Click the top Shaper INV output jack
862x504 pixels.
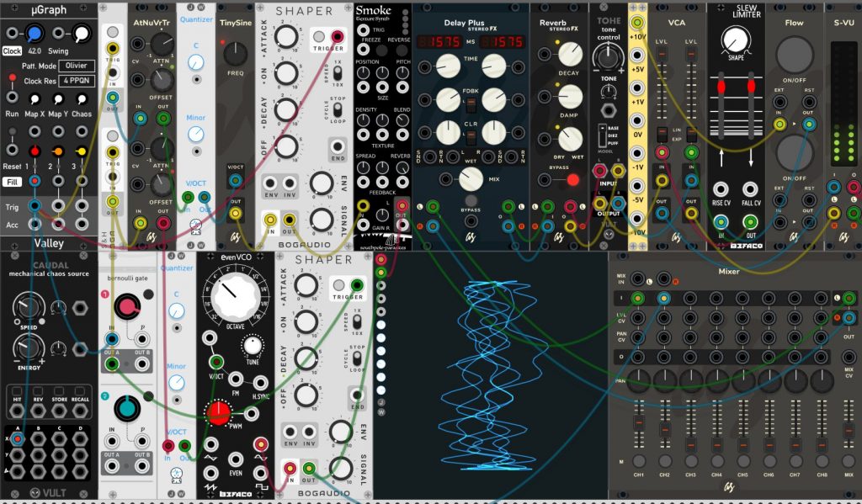[x=290, y=183]
